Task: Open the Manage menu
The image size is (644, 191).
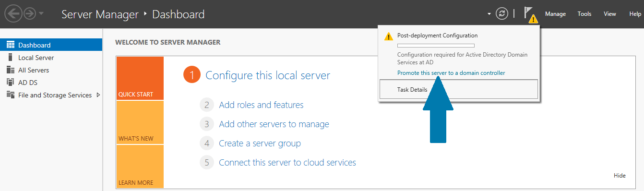Action: tap(555, 14)
